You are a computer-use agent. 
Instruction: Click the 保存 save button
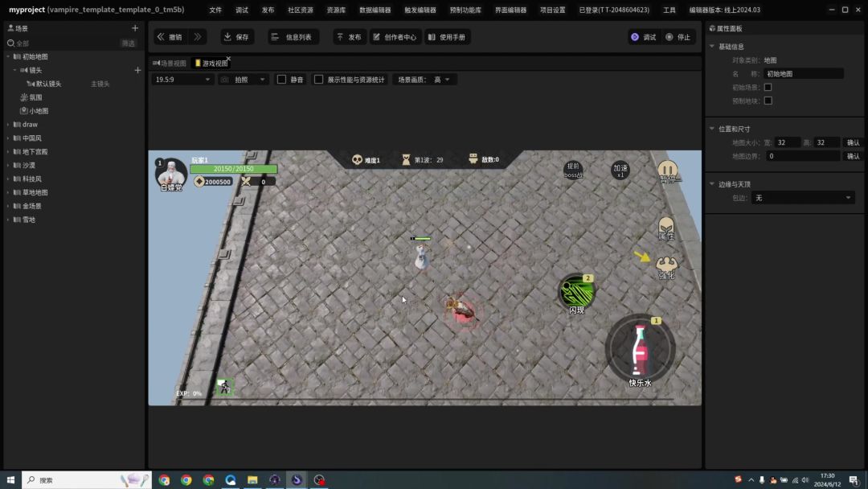[236, 37]
